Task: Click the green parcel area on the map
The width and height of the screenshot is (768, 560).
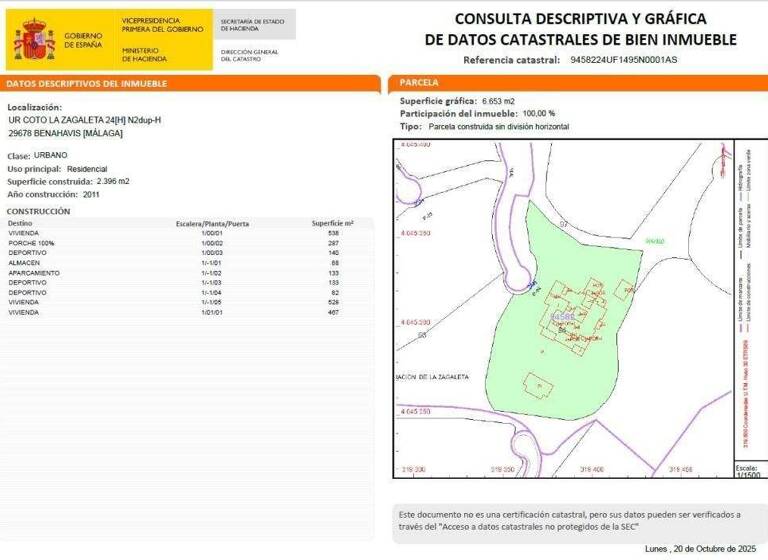Action: (600, 260)
